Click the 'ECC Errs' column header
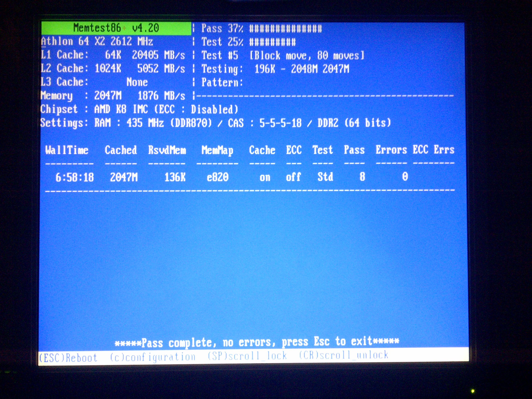 434,150
